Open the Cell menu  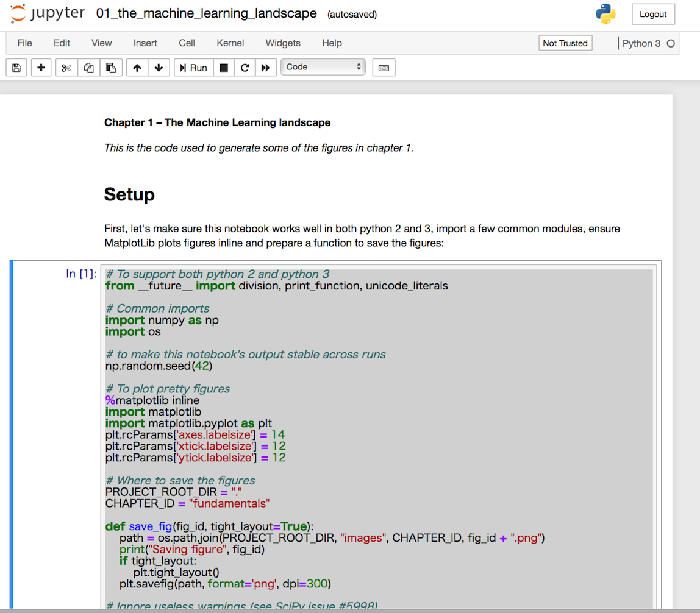(x=187, y=43)
